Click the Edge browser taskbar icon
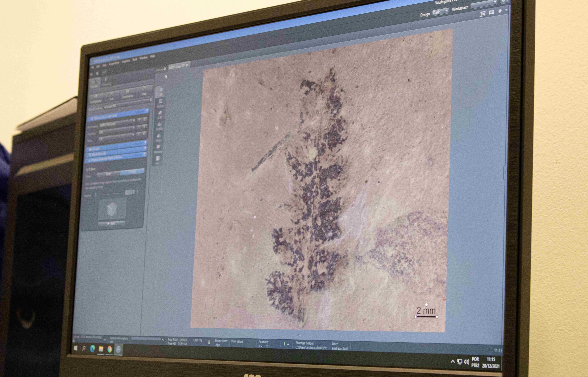 [x=93, y=349]
